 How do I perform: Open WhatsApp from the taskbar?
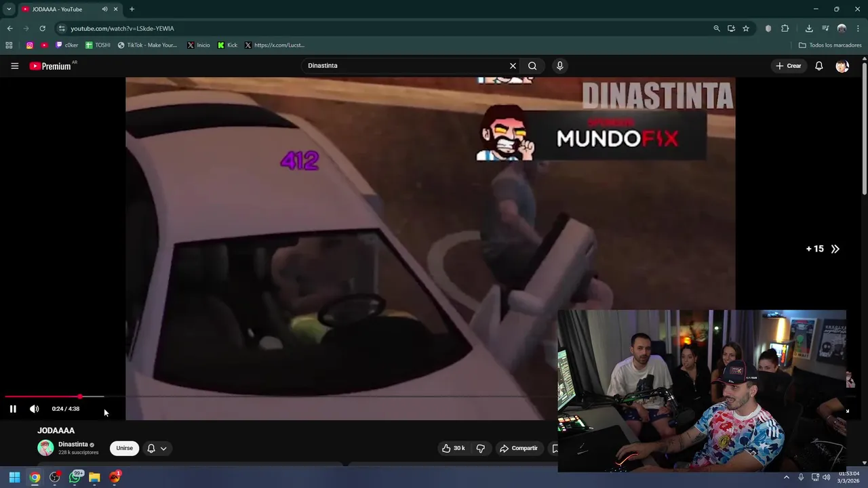[x=75, y=477]
